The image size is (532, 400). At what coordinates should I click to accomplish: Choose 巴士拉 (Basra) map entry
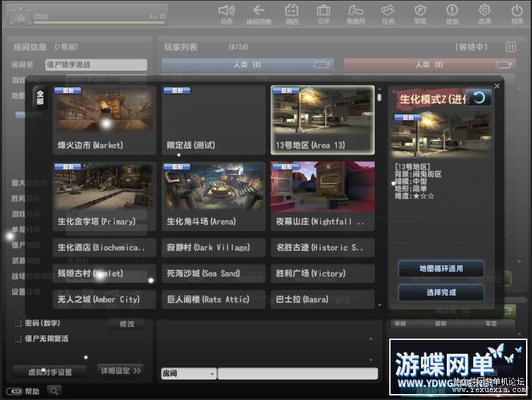pos(323,299)
